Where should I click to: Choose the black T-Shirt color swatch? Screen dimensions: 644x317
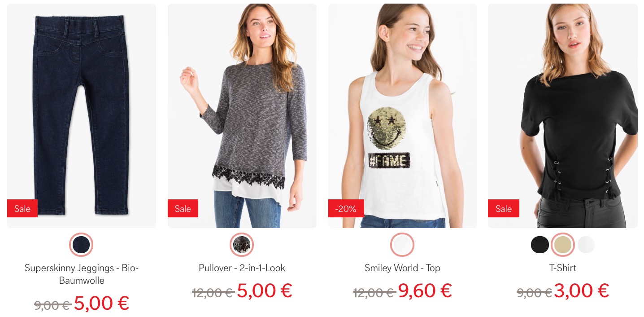point(540,245)
